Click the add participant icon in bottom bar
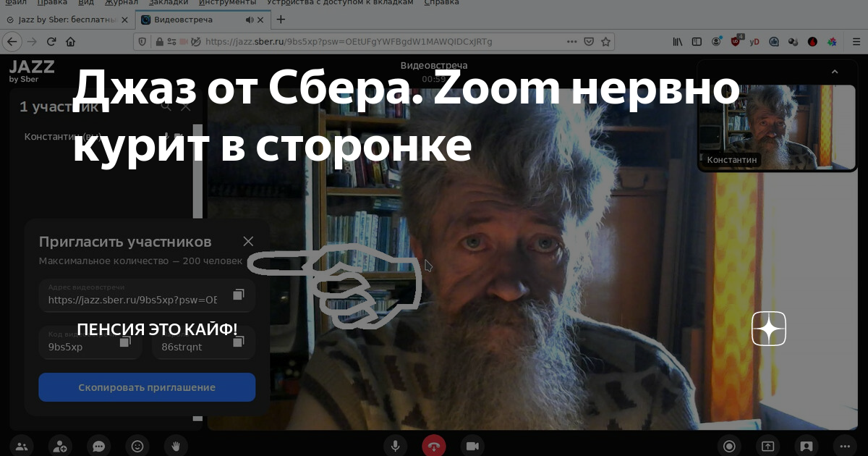 (x=60, y=446)
